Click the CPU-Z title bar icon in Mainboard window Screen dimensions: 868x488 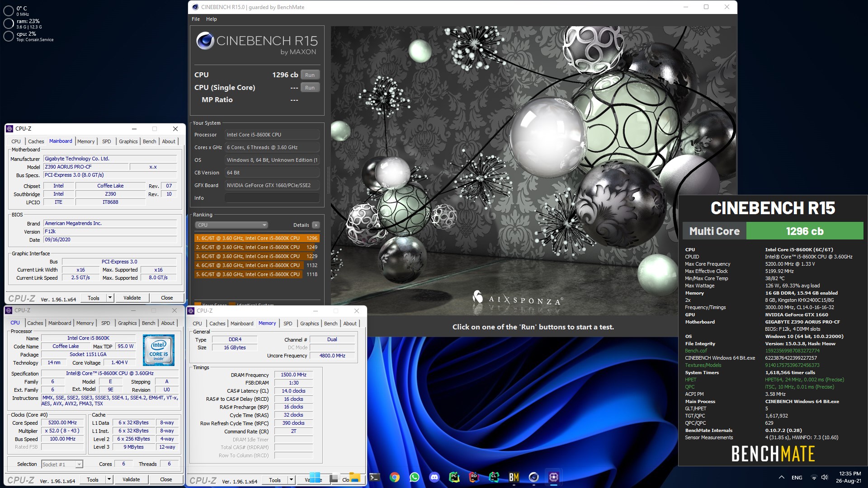click(9, 129)
